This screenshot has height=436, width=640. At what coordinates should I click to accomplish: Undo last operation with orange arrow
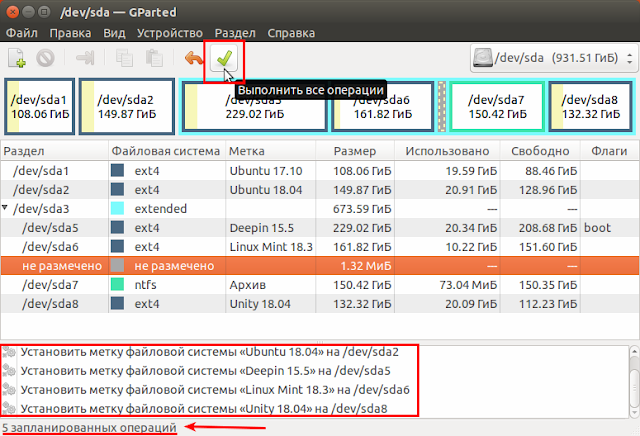pos(193,58)
